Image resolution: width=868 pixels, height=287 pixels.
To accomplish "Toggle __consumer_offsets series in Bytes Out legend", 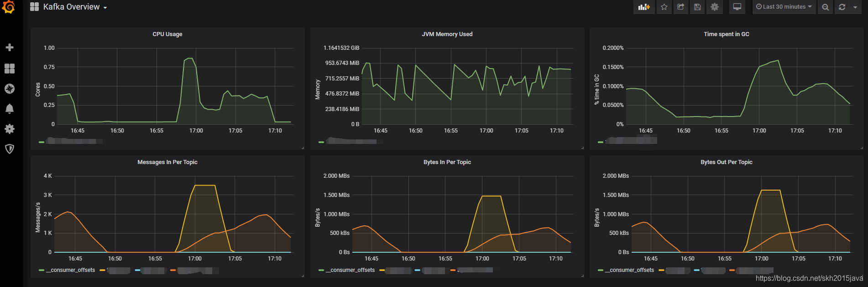I will pos(629,270).
